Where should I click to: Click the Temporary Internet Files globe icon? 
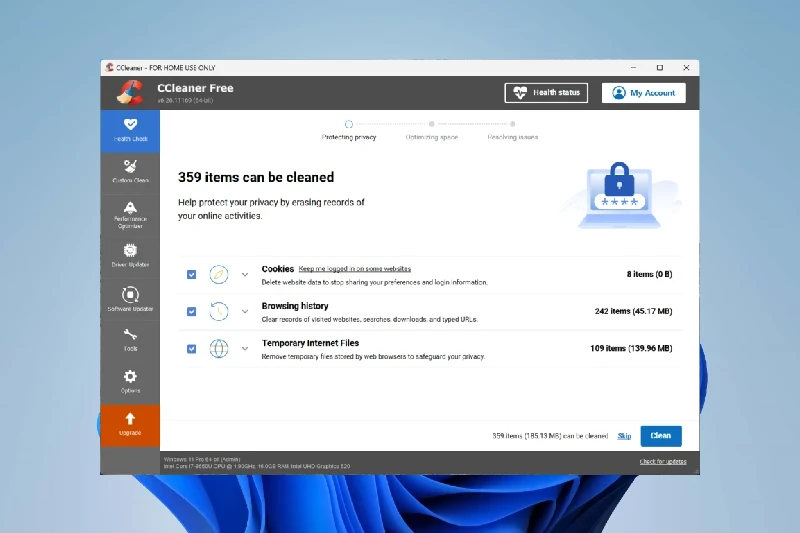(x=219, y=349)
